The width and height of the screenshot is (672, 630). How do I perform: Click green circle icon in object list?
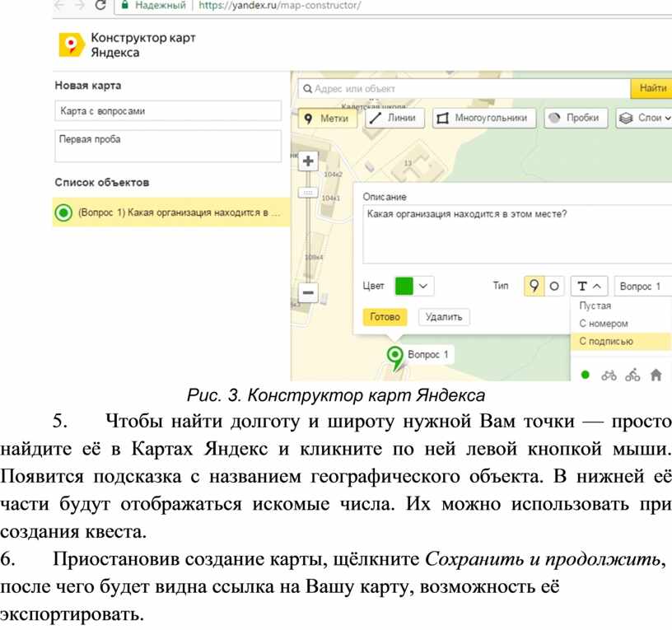pyautogui.click(x=64, y=212)
